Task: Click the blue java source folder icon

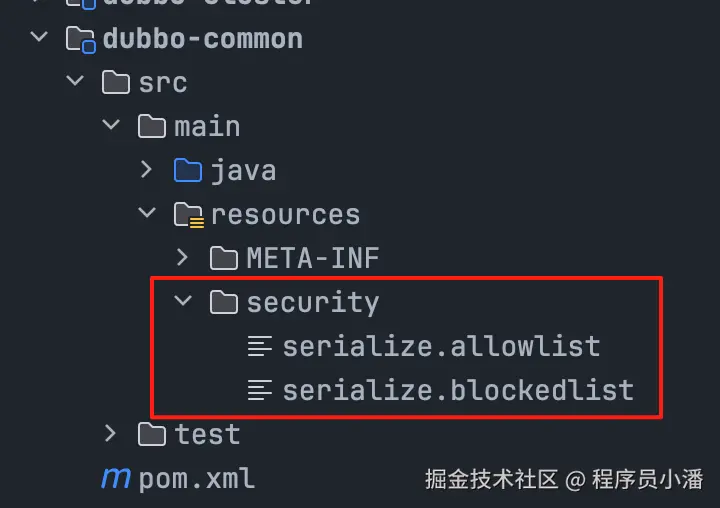Action: pos(188,170)
